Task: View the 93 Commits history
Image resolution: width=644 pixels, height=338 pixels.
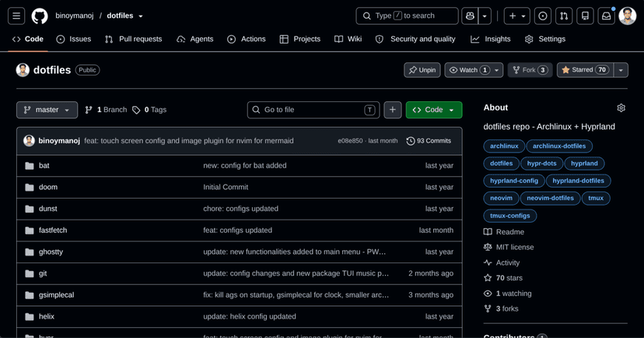Action: coord(429,141)
